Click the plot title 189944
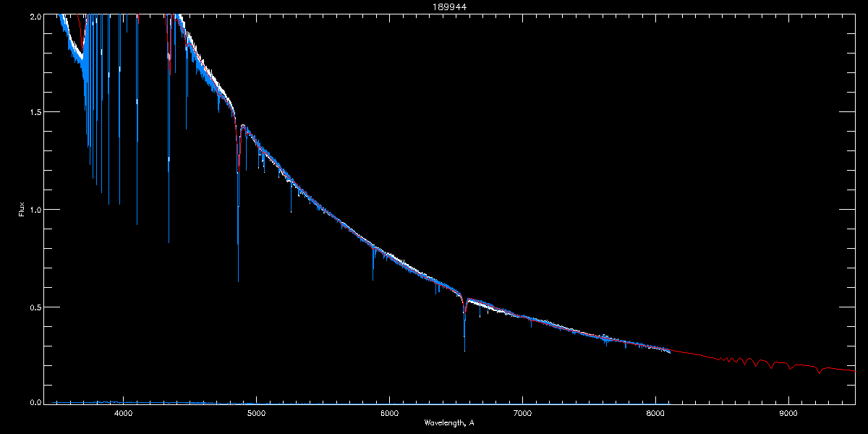The width and height of the screenshot is (868, 434). pos(448,7)
